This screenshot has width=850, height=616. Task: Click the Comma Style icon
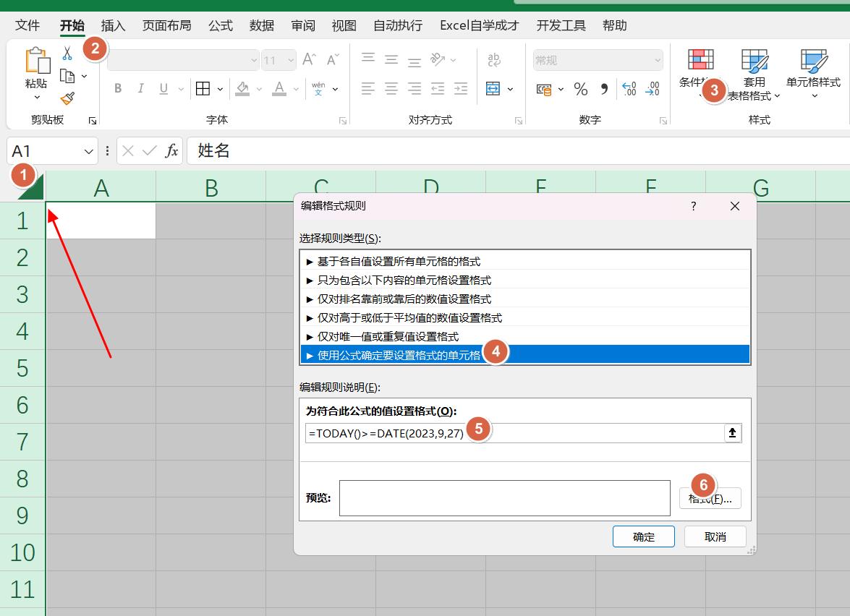604,88
